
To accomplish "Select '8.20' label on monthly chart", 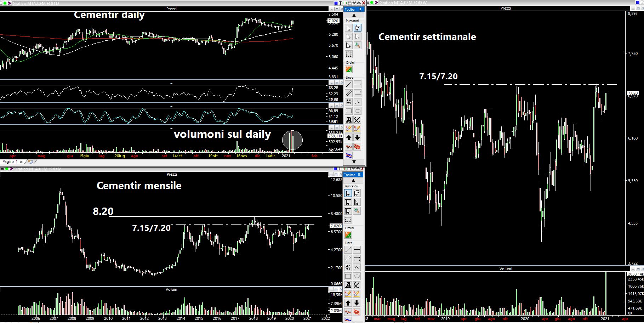I will point(103,211).
